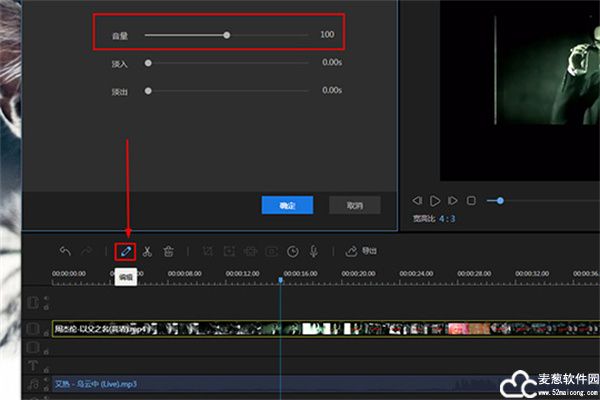The image size is (600, 400).
Task: Select the scissors Split tool
Action: [x=147, y=251]
